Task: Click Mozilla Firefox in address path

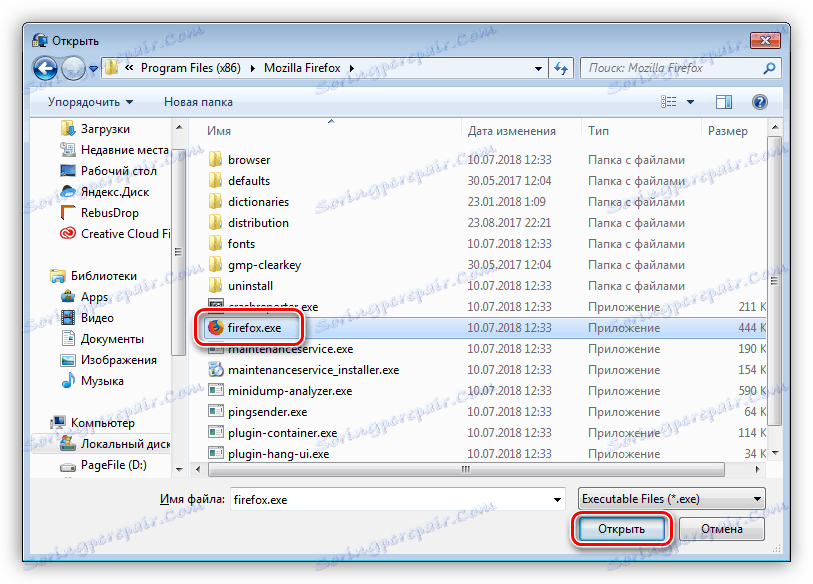Action: [x=302, y=68]
